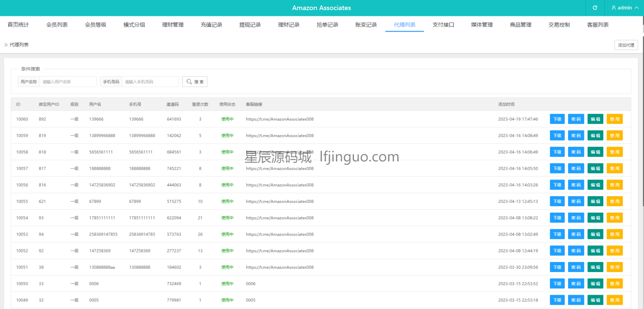Select the 代理列表 tab
This screenshot has height=309, width=644.
pyautogui.click(x=405, y=25)
